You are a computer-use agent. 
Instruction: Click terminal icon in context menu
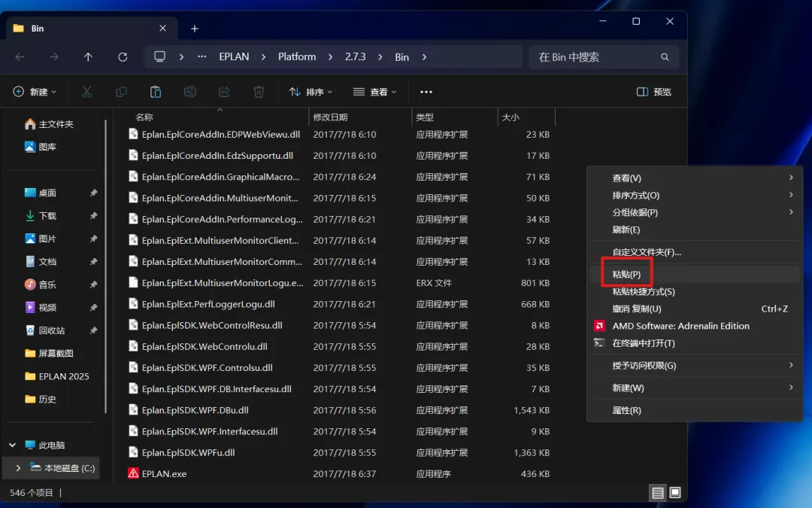pos(599,342)
